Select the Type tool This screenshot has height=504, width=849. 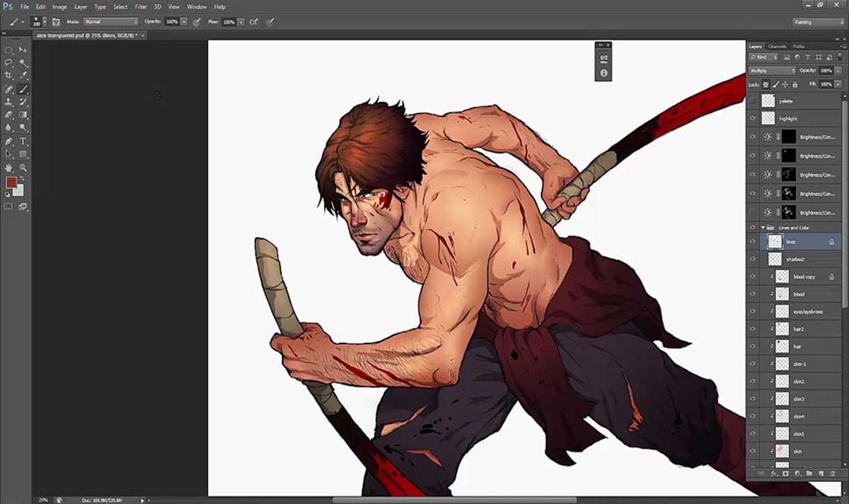point(23,141)
